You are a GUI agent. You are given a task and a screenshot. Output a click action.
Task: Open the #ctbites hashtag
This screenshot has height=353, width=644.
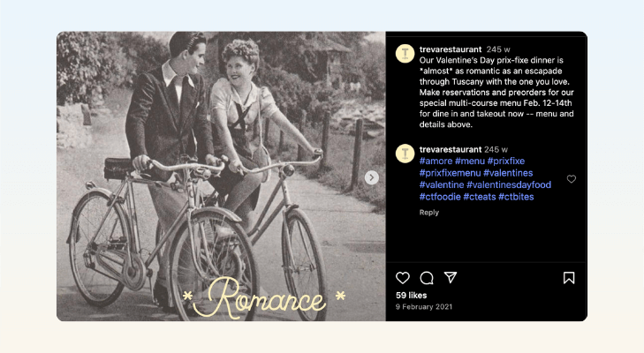pyautogui.click(x=516, y=197)
